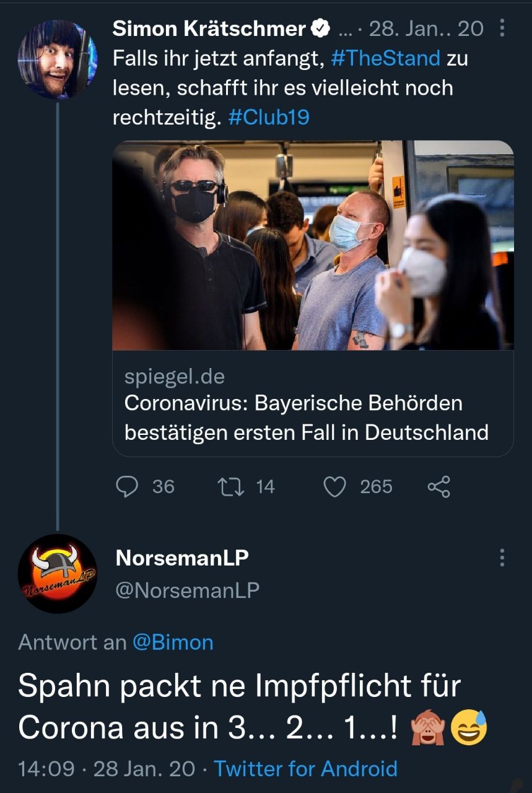Open the Coronavirus Bayerische Behörden headline
The image size is (532, 793).
[x=306, y=418]
